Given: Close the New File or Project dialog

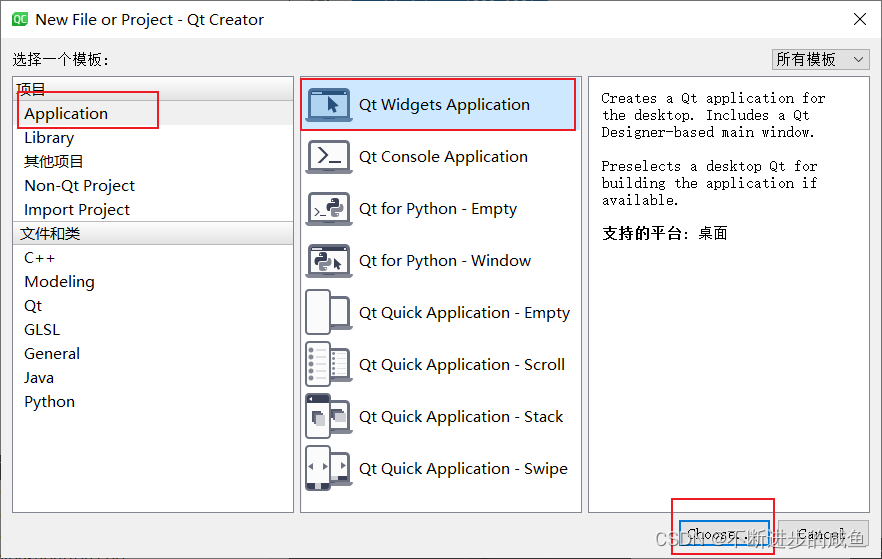Looking at the screenshot, I should pos(860,19).
